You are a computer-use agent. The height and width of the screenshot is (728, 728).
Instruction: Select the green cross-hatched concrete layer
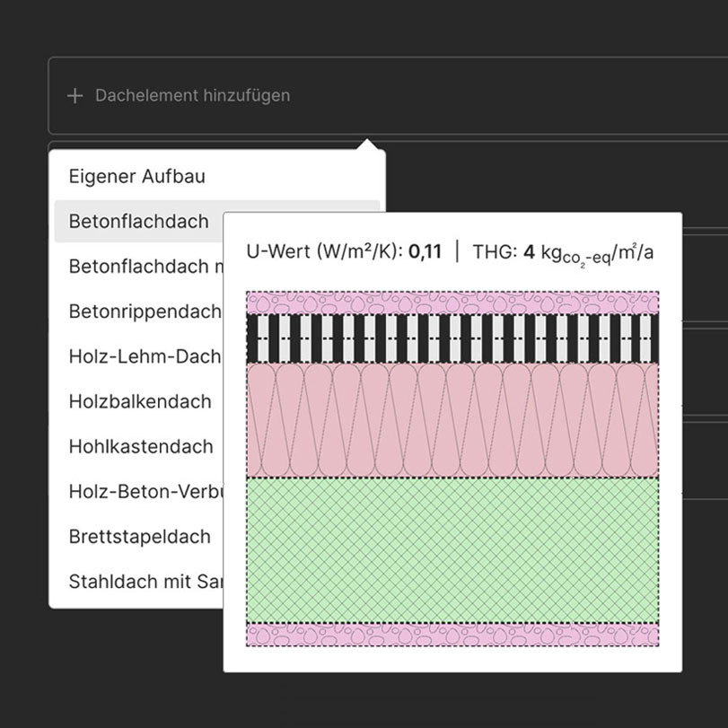(452, 550)
